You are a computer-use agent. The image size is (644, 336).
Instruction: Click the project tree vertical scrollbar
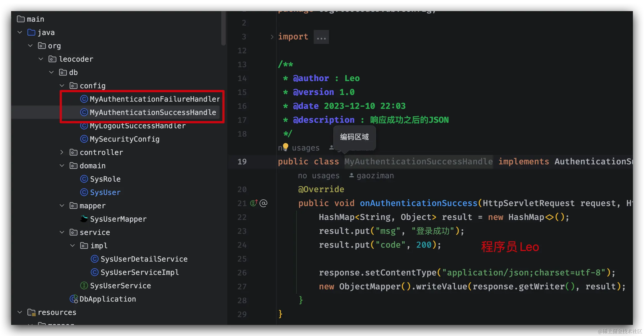pos(223,28)
